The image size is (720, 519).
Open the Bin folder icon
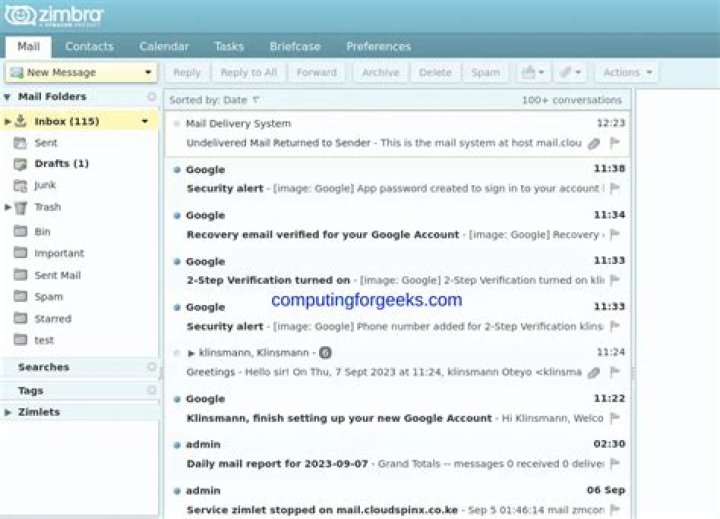coord(20,231)
